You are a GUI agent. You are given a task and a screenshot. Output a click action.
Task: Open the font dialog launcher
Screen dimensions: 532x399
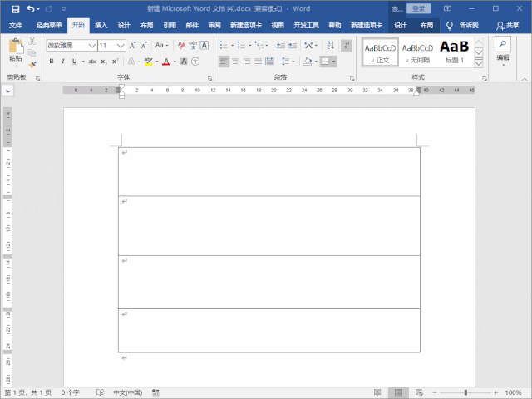pyautogui.click(x=209, y=78)
